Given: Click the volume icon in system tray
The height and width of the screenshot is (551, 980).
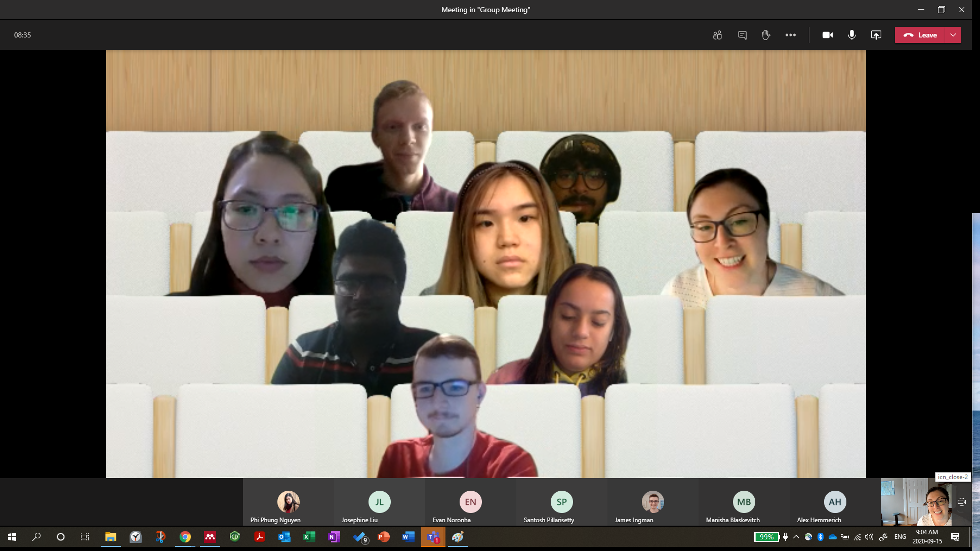Looking at the screenshot, I should click(869, 537).
